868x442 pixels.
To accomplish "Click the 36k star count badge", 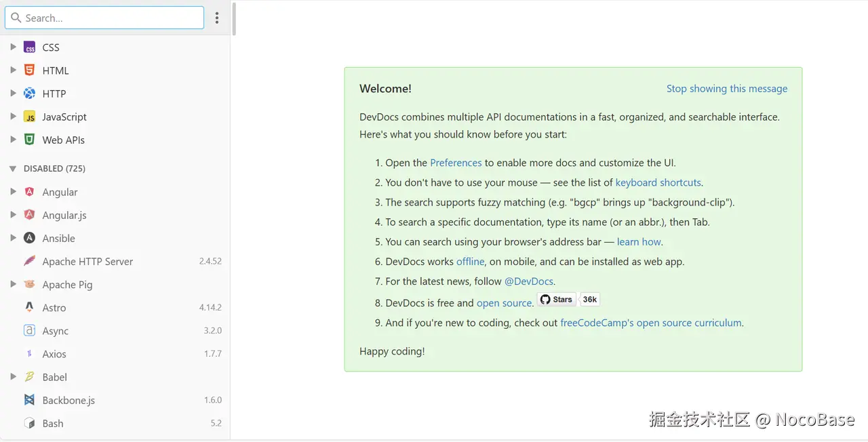I will point(589,299).
